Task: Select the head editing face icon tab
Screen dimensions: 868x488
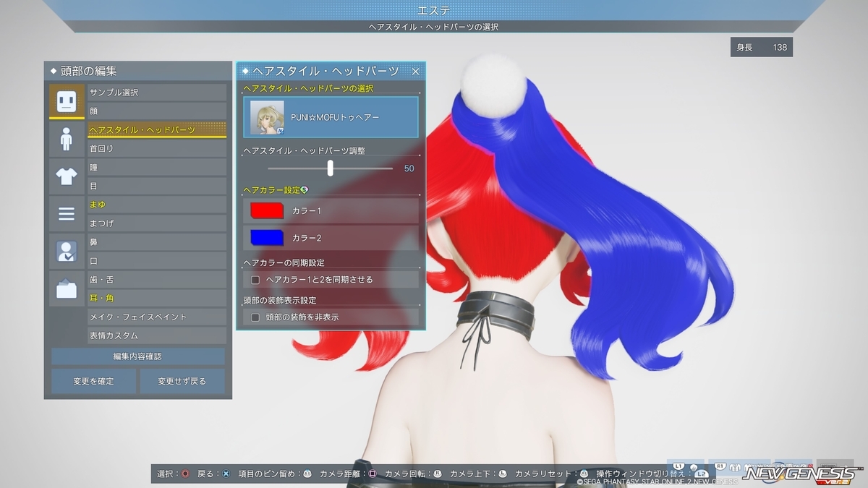Action: [x=67, y=100]
